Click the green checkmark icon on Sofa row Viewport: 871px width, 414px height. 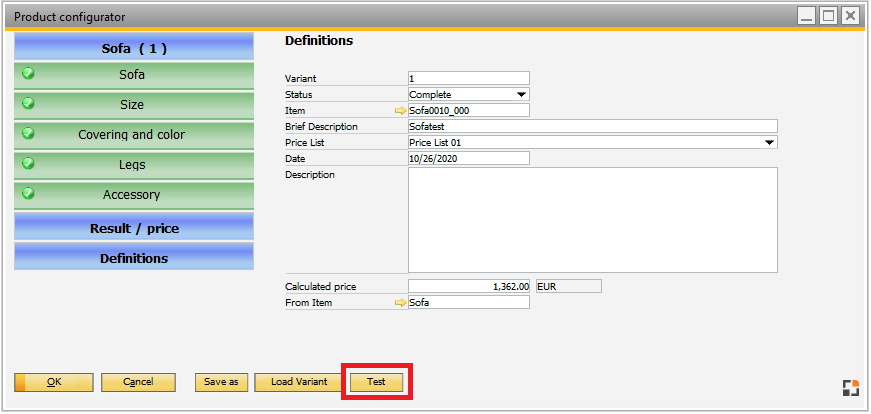click(x=28, y=74)
